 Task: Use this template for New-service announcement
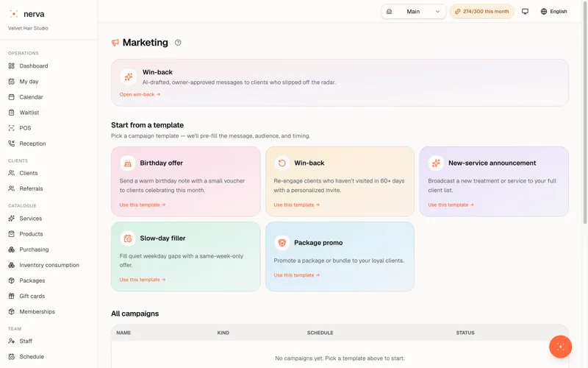point(451,205)
